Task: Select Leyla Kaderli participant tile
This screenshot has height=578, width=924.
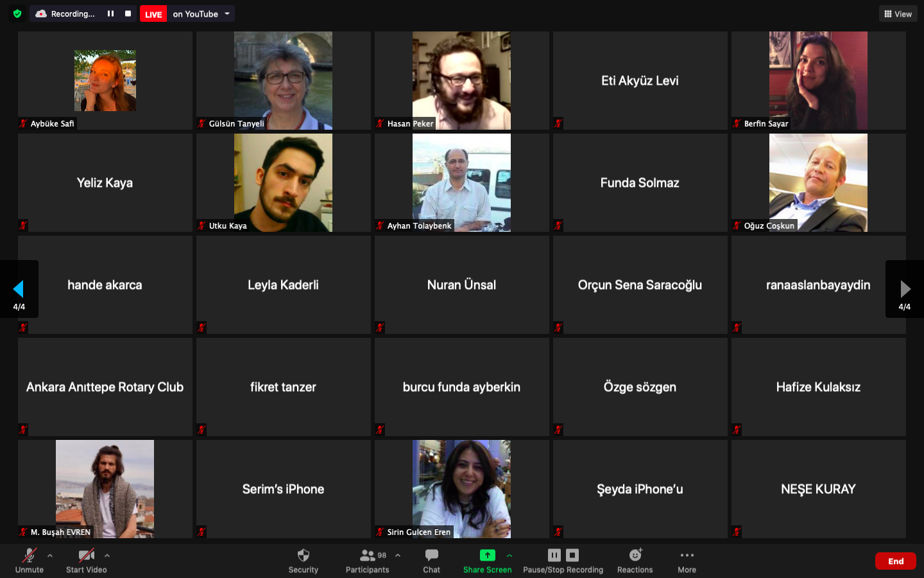Action: click(x=284, y=285)
